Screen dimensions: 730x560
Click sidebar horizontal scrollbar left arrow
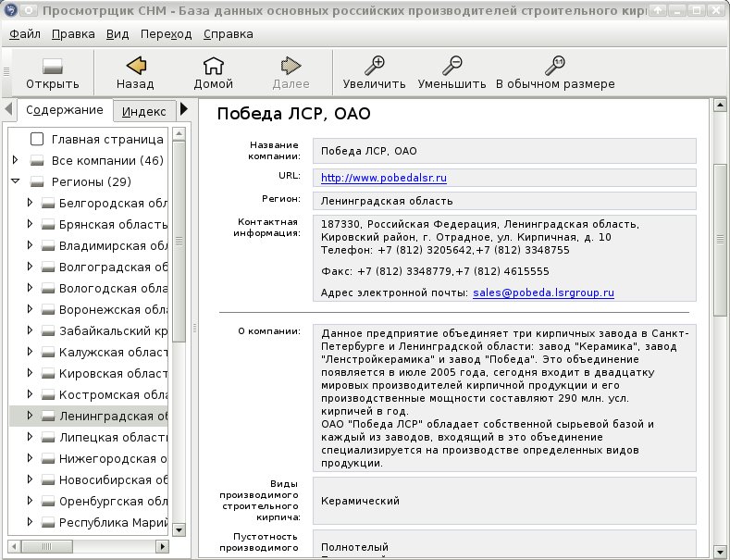tap(14, 546)
